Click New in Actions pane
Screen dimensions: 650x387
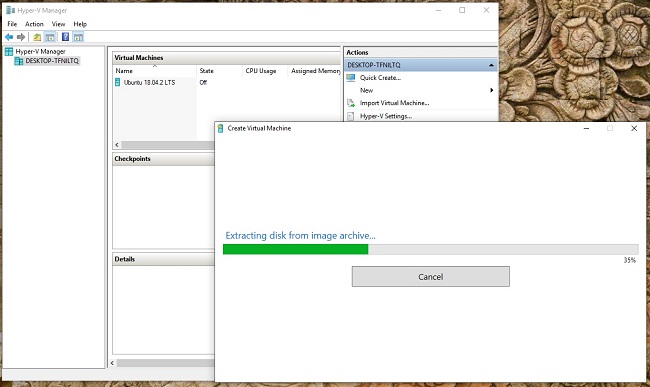point(366,90)
